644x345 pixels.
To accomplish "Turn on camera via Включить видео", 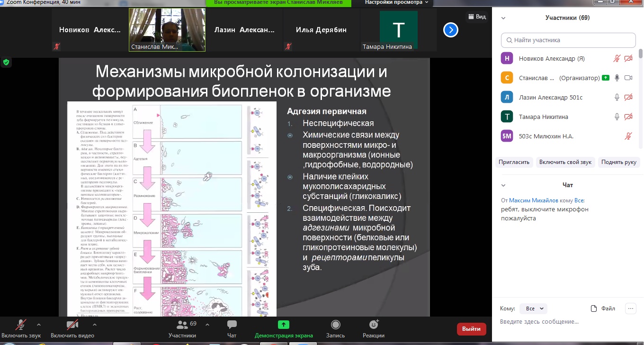I will [72, 328].
